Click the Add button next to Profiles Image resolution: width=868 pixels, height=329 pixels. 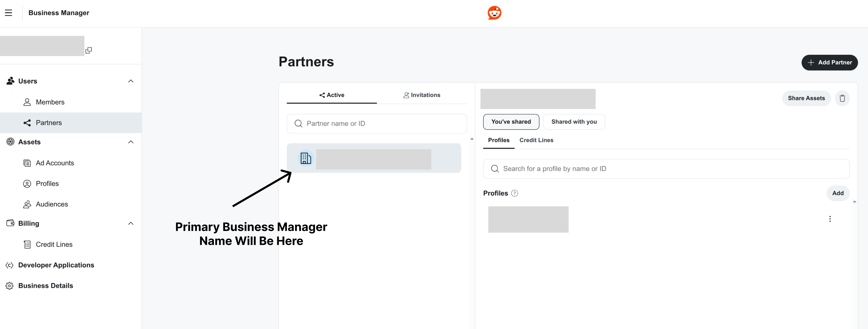pos(838,193)
